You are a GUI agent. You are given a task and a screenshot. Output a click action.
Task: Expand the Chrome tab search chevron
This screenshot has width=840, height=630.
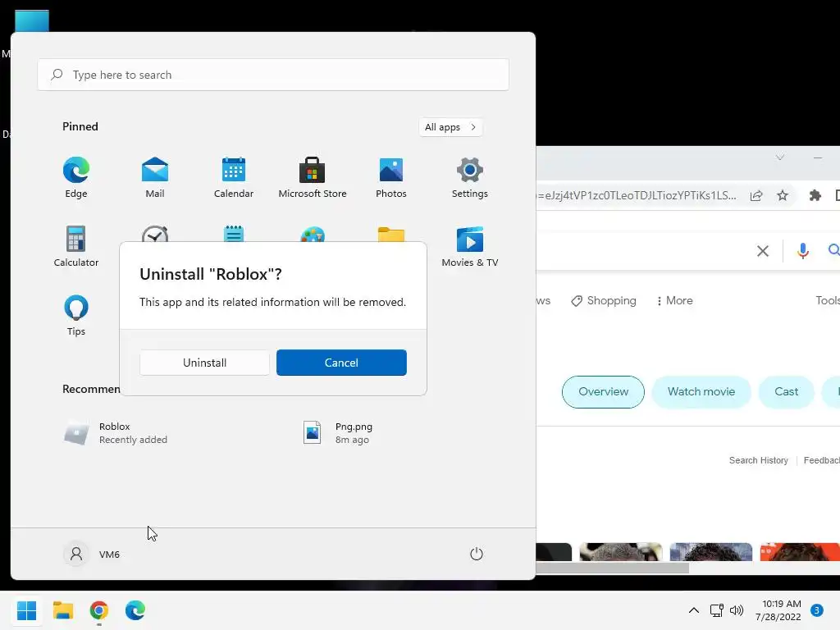pos(780,157)
